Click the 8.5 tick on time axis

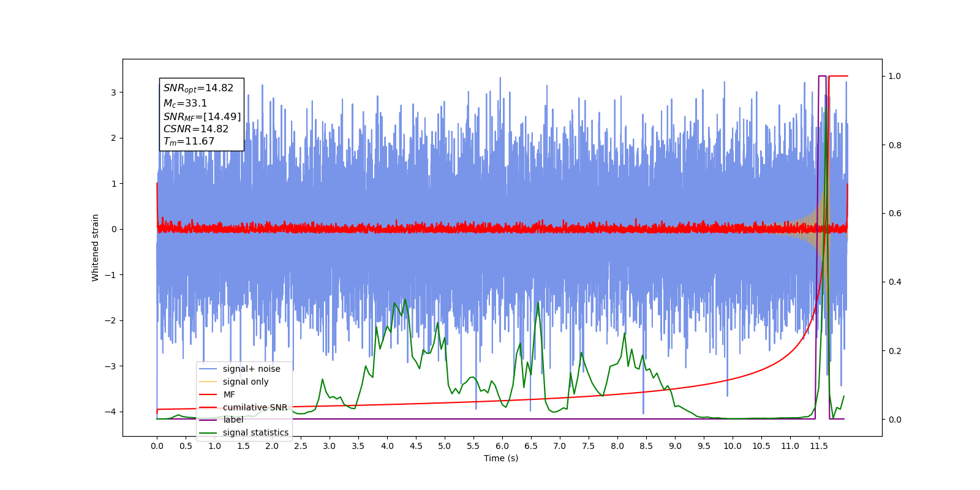pyautogui.click(x=646, y=446)
